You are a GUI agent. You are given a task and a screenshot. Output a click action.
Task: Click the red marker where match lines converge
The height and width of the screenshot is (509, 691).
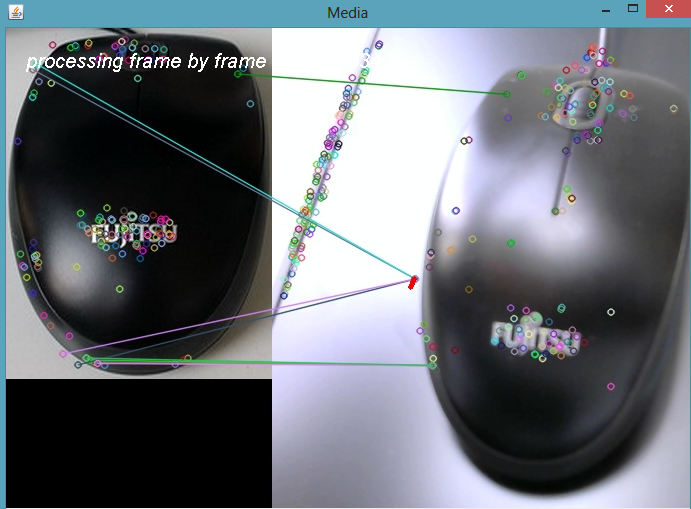[412, 283]
